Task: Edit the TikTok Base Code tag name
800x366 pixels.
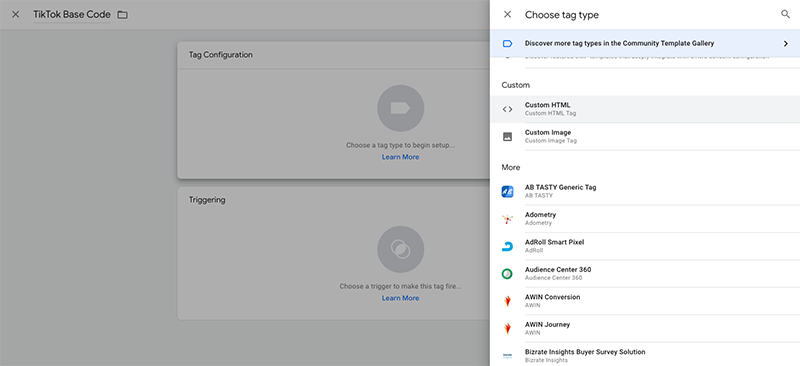Action: (72, 14)
